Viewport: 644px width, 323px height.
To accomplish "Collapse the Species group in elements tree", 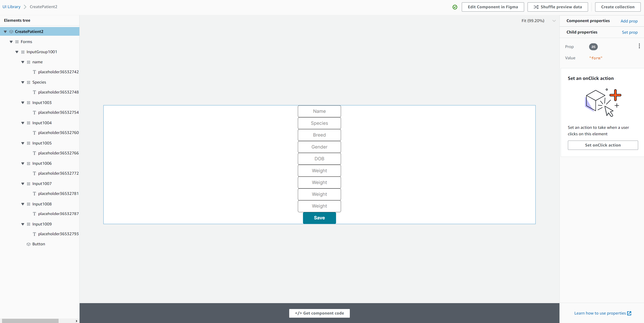I will (23, 82).
